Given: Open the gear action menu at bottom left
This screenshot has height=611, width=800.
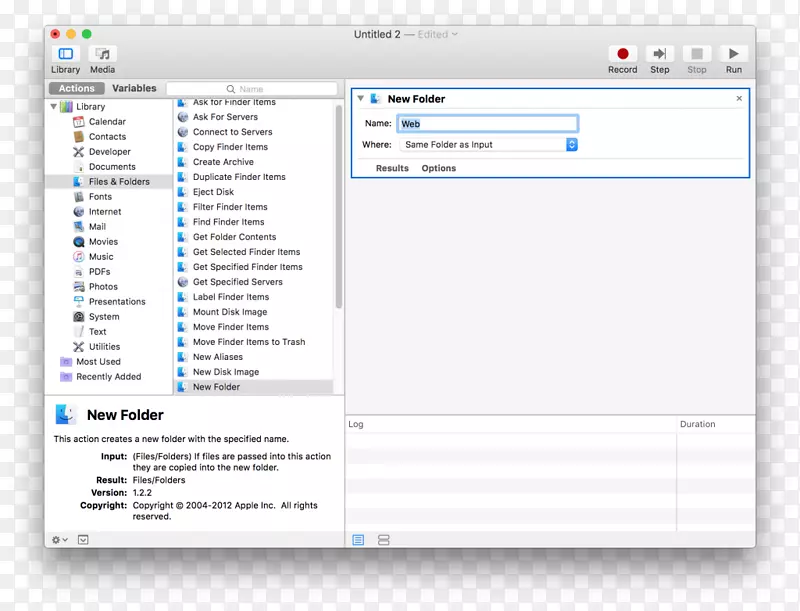Looking at the screenshot, I should coord(57,539).
